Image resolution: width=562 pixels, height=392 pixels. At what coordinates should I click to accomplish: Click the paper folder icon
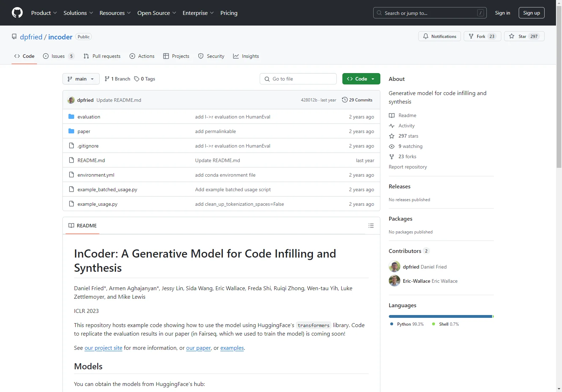pyautogui.click(x=71, y=131)
